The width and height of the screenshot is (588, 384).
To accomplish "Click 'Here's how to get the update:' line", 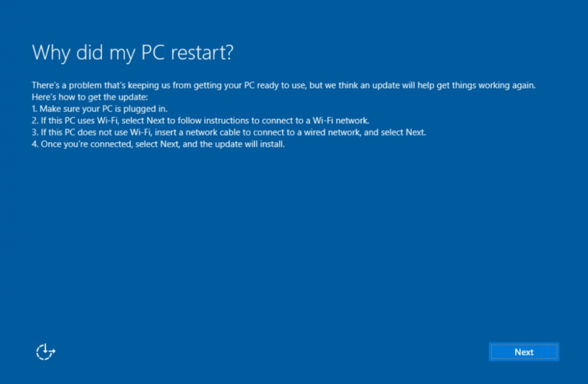I will (x=90, y=97).
